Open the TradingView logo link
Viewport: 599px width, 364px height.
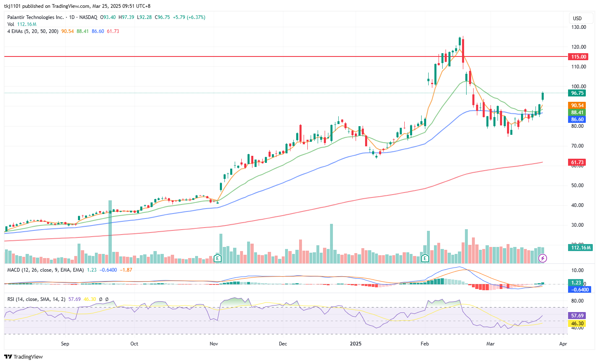(24, 357)
